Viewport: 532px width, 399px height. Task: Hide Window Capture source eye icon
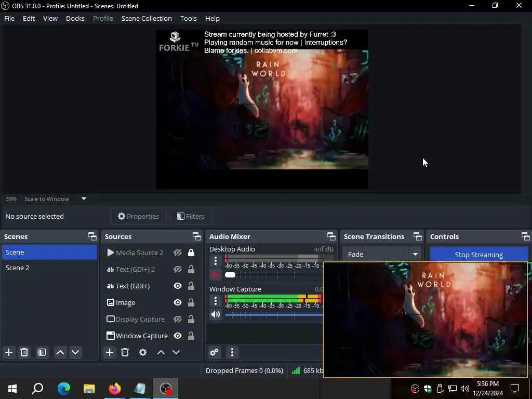click(x=178, y=336)
